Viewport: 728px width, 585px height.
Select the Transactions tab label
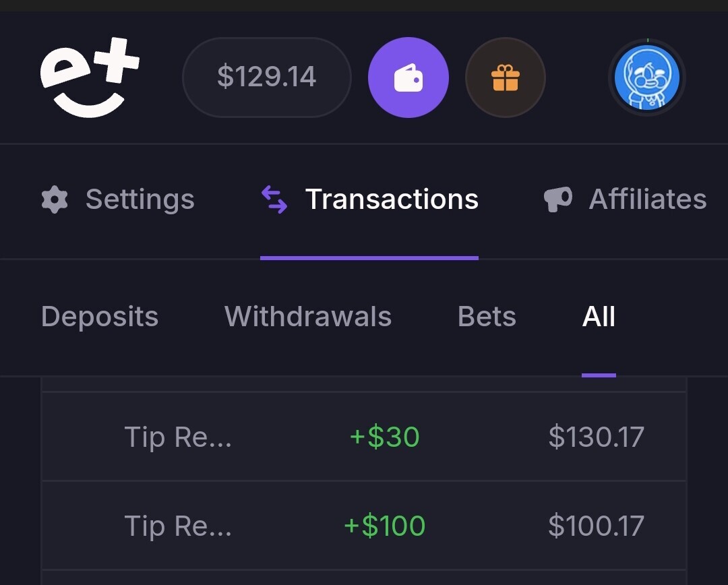pos(392,199)
